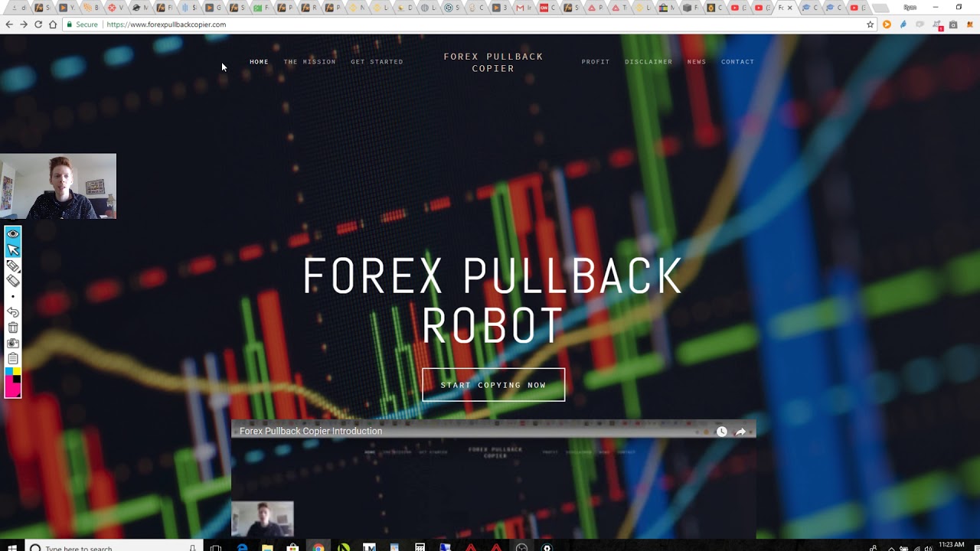The height and width of the screenshot is (551, 980).
Task: Click the share arrow on the video
Action: pyautogui.click(x=740, y=432)
